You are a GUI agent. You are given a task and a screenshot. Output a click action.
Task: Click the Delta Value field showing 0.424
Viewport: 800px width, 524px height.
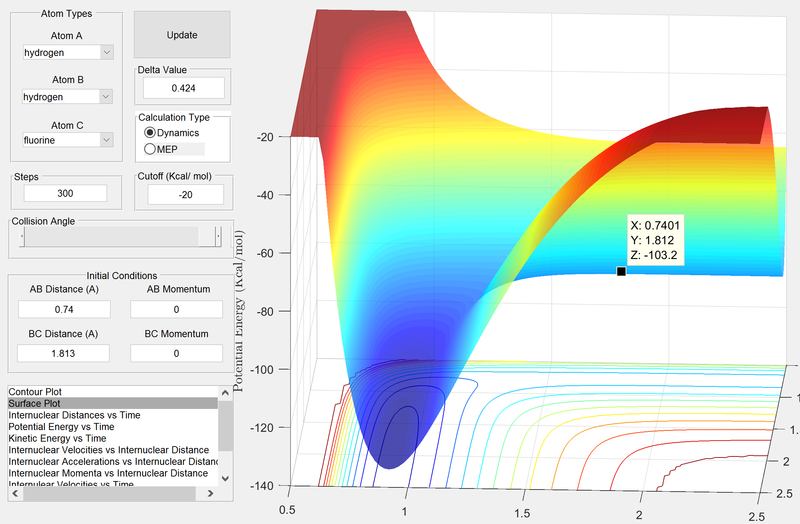[184, 88]
